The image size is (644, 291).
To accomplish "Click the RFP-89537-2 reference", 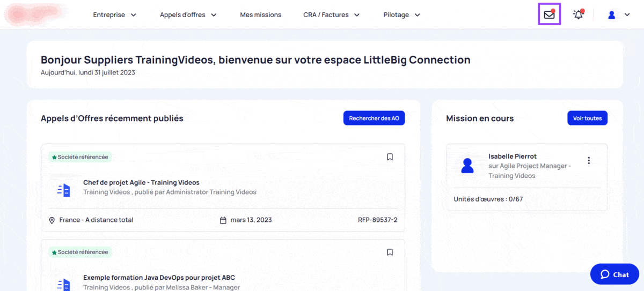I will click(x=378, y=220).
